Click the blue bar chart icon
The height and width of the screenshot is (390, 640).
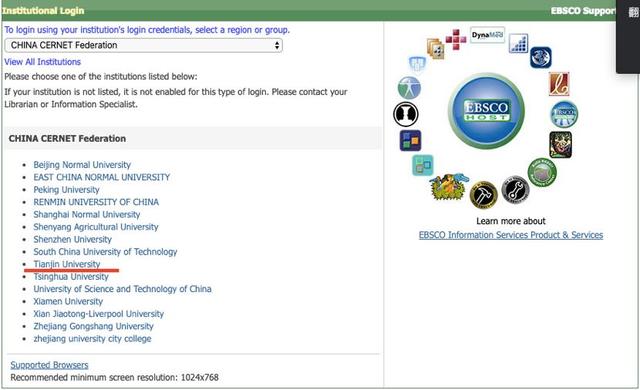(518, 43)
